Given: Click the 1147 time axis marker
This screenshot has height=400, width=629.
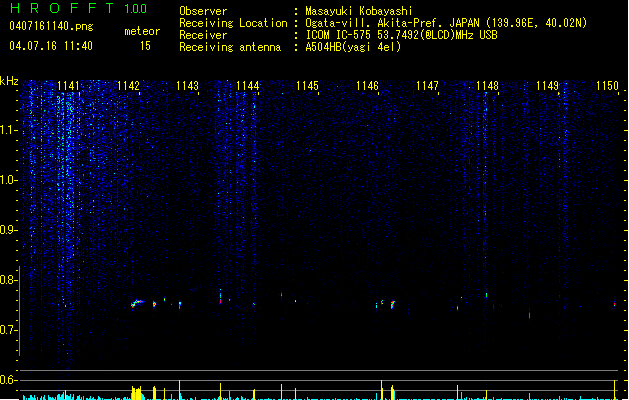Looking at the screenshot, I should 427,86.
